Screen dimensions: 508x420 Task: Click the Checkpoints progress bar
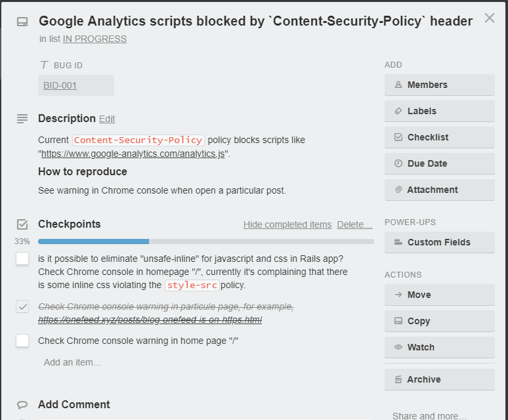[x=205, y=241]
